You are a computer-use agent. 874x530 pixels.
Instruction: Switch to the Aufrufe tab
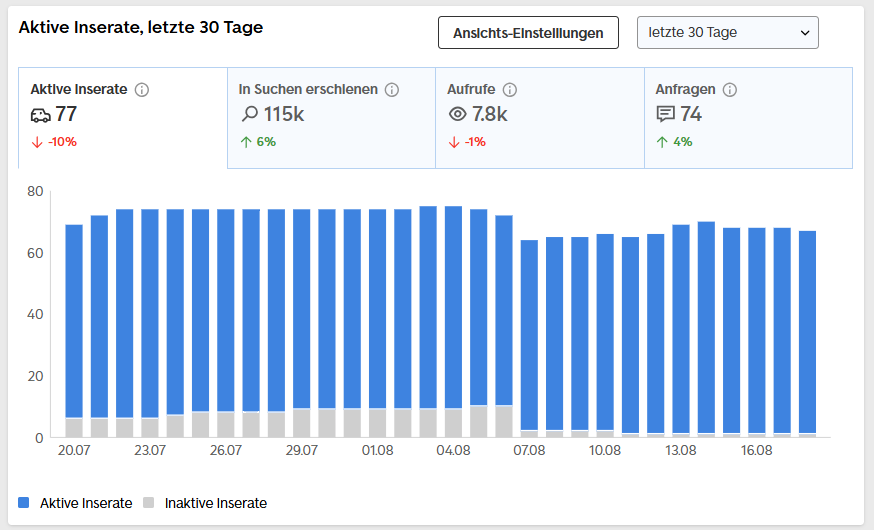540,118
